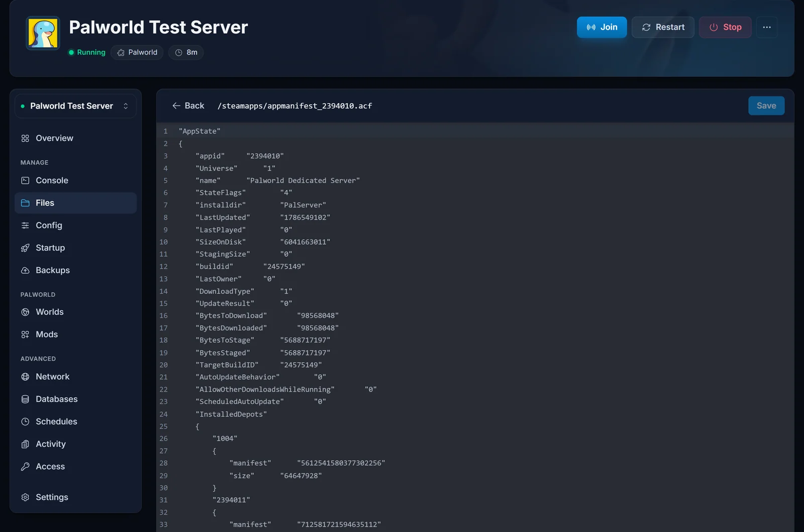Click line number 10 in gutter
804x532 pixels.
(x=163, y=242)
